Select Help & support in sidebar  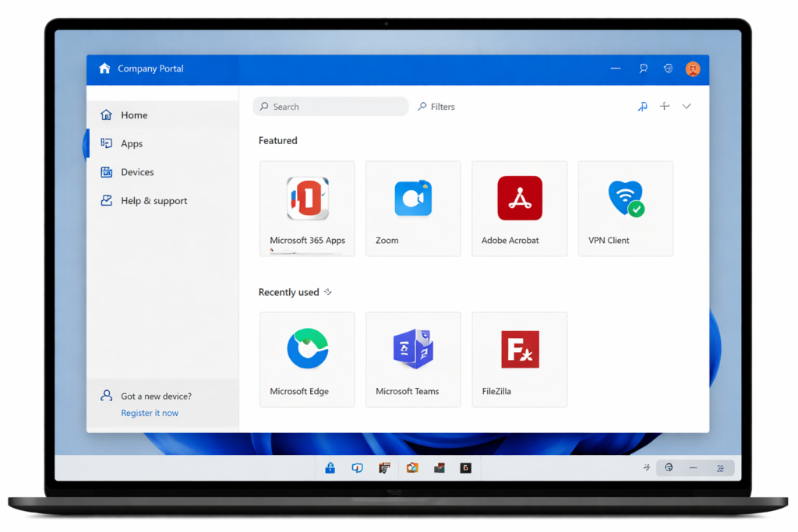pos(154,200)
